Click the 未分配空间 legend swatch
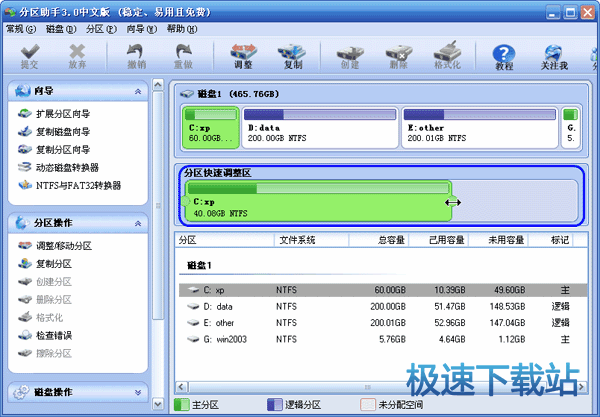The image size is (600, 417). [x=368, y=405]
